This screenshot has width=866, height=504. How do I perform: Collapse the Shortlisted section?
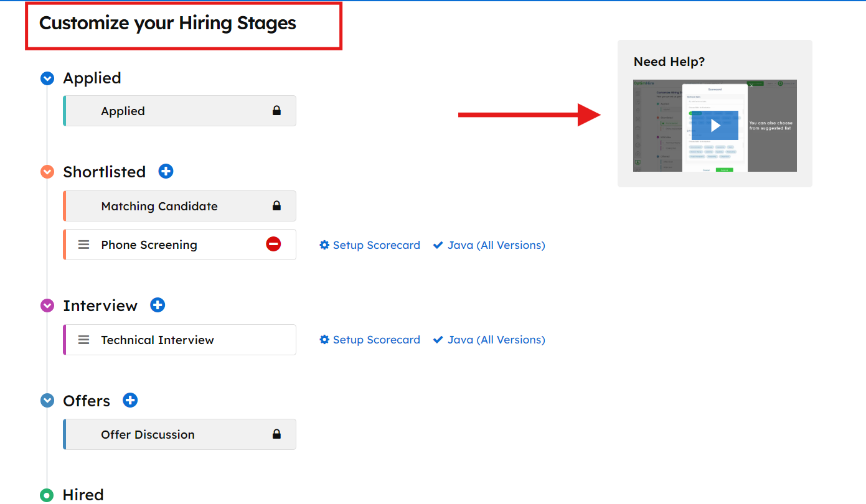(47, 172)
